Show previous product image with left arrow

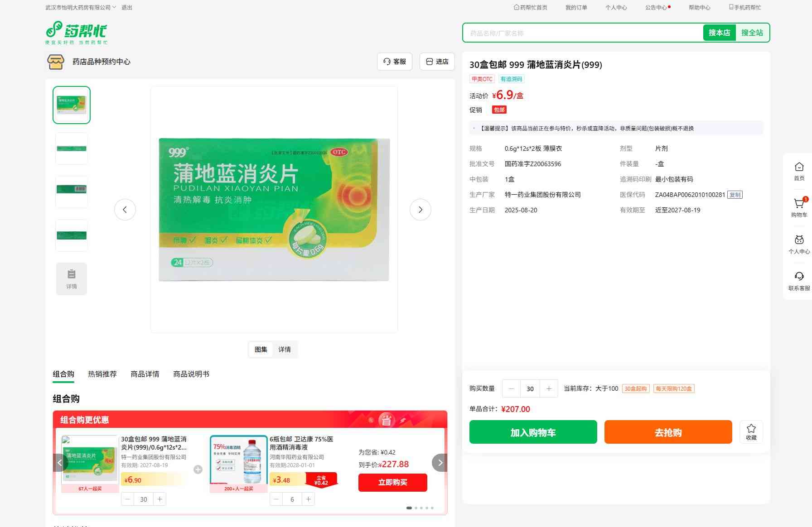[x=125, y=210]
